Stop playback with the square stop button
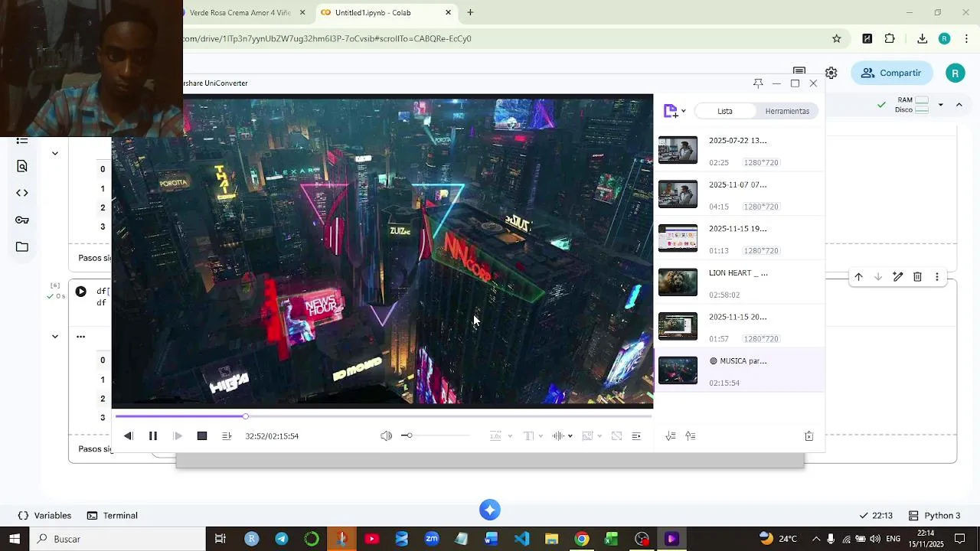Image resolution: width=980 pixels, height=551 pixels. click(x=202, y=436)
